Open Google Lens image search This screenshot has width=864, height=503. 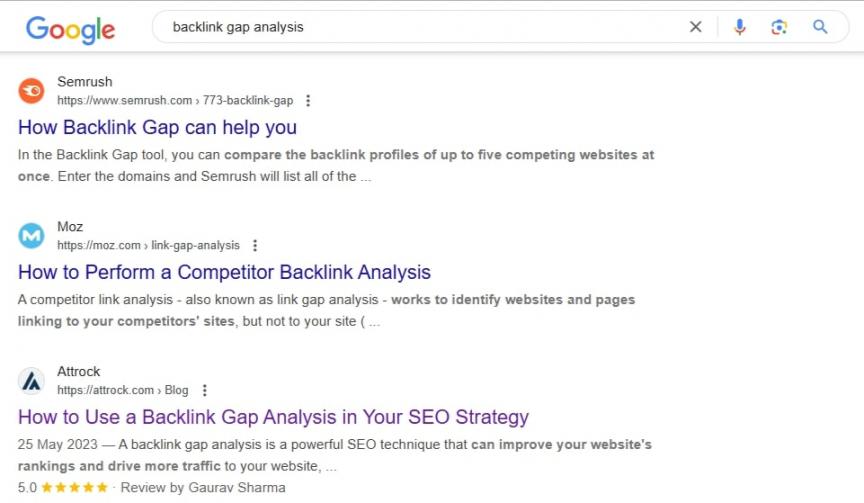point(779,27)
